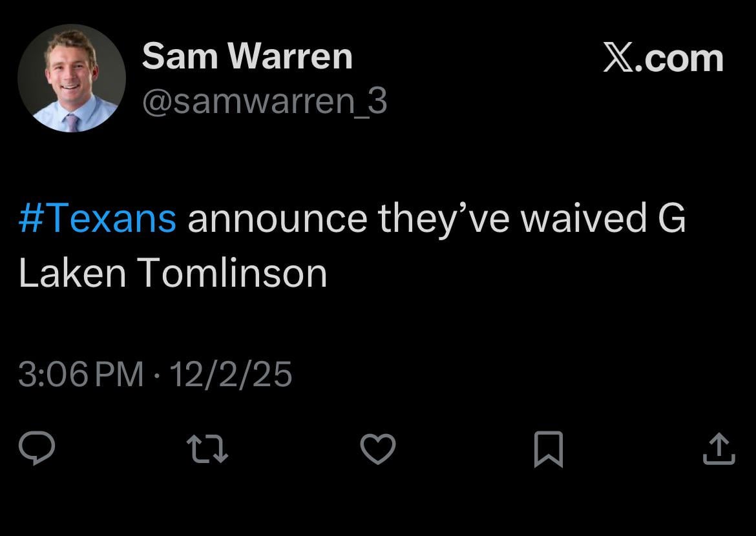Toggle the bookmark state of the post
This screenshot has width=756, height=536.
click(549, 449)
